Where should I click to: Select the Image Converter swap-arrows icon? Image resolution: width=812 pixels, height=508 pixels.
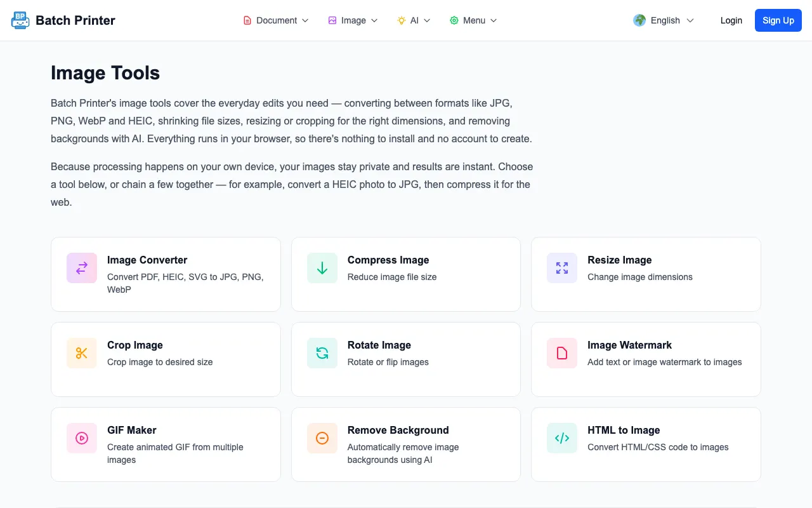[x=82, y=268]
